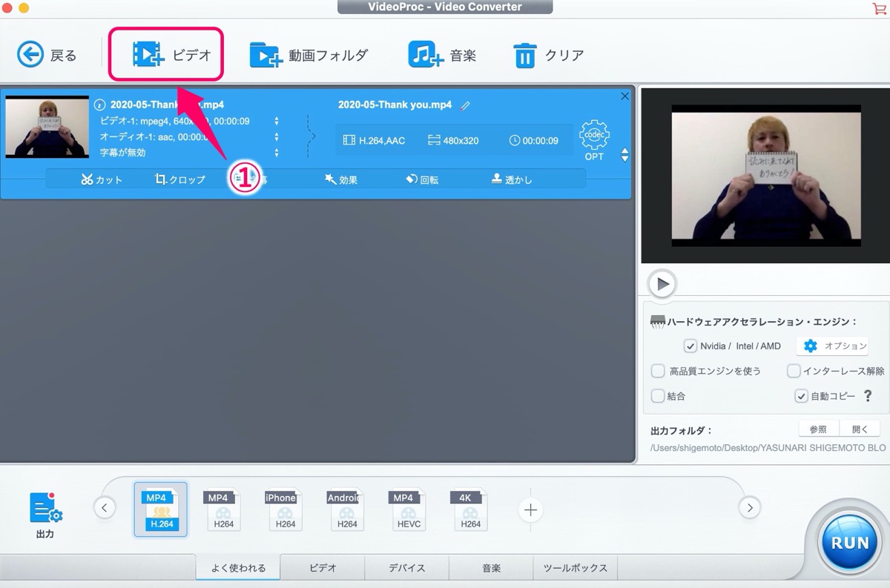Add a video folder via 動画フォルダ
This screenshot has height=588, width=890.
(x=309, y=55)
